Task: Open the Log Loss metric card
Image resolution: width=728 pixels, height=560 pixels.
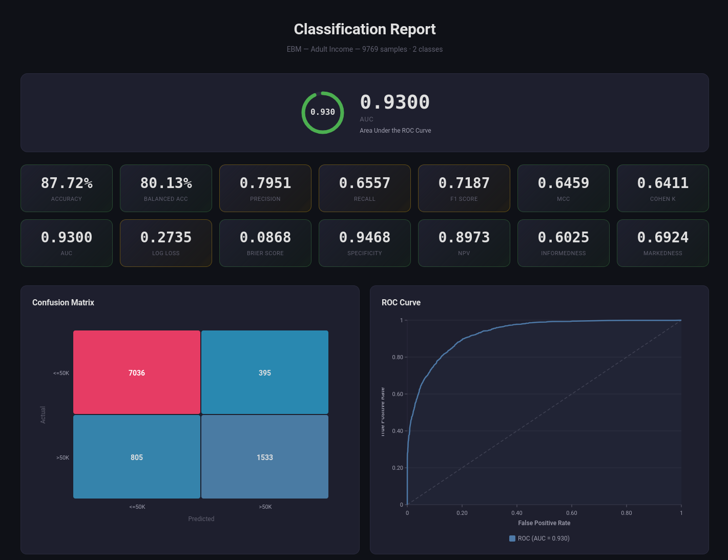Action: click(x=165, y=243)
